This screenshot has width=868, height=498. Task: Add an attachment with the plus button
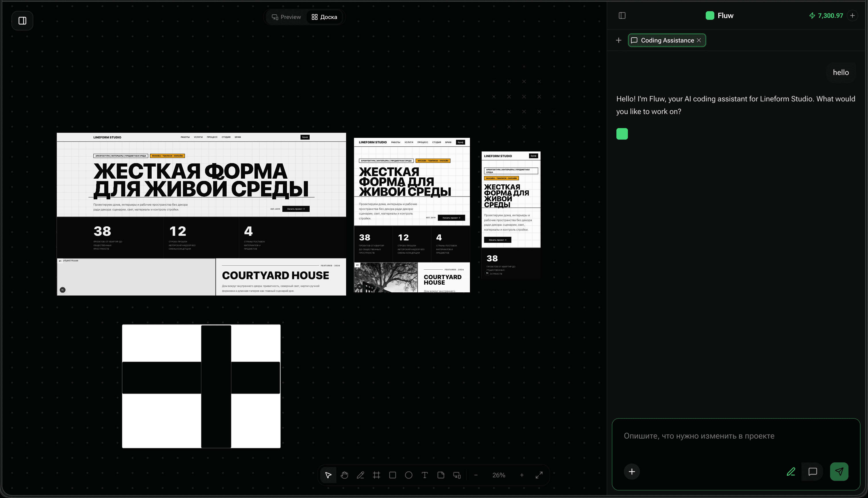pos(632,472)
